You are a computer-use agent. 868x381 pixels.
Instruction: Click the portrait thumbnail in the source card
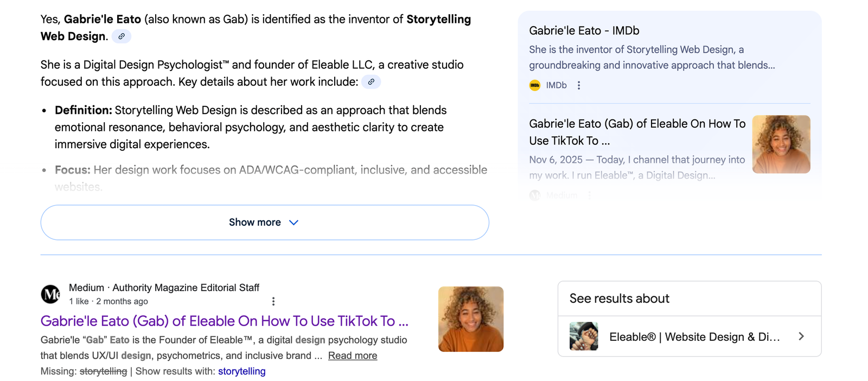[x=781, y=144]
